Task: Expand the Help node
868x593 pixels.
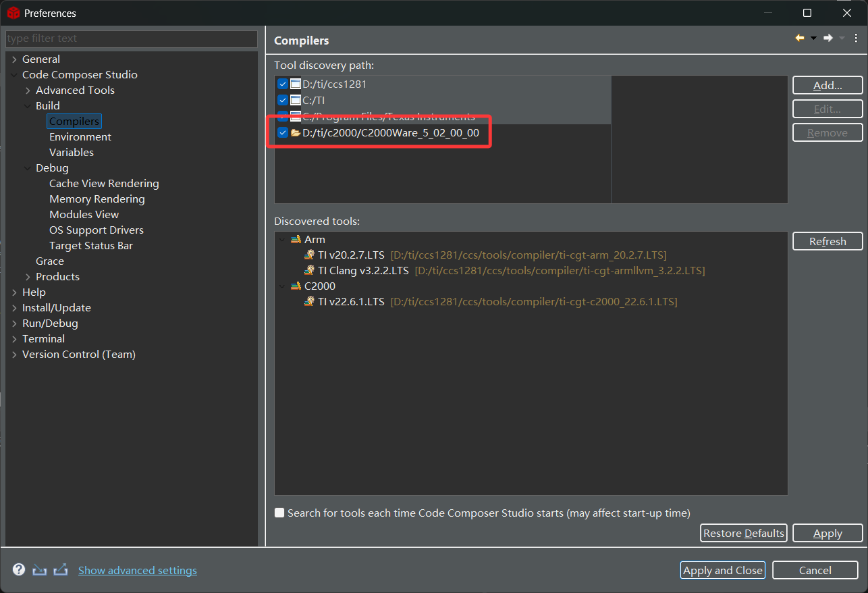Action: click(x=15, y=292)
